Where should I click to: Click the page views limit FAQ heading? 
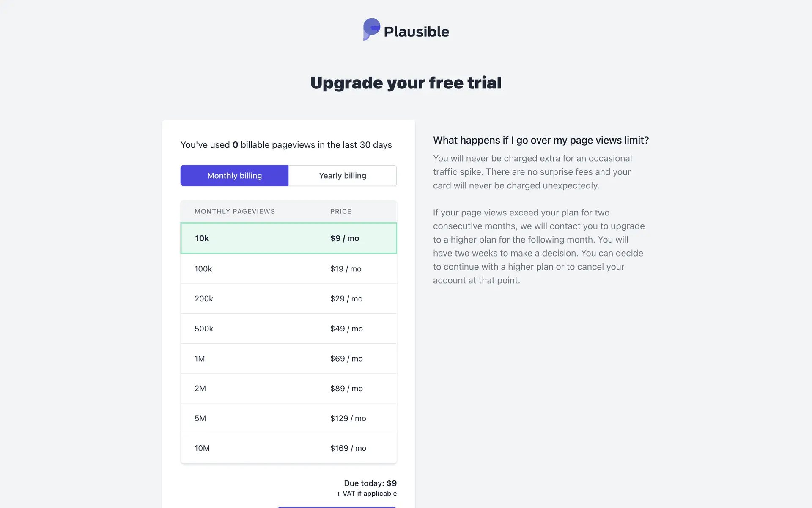541,140
